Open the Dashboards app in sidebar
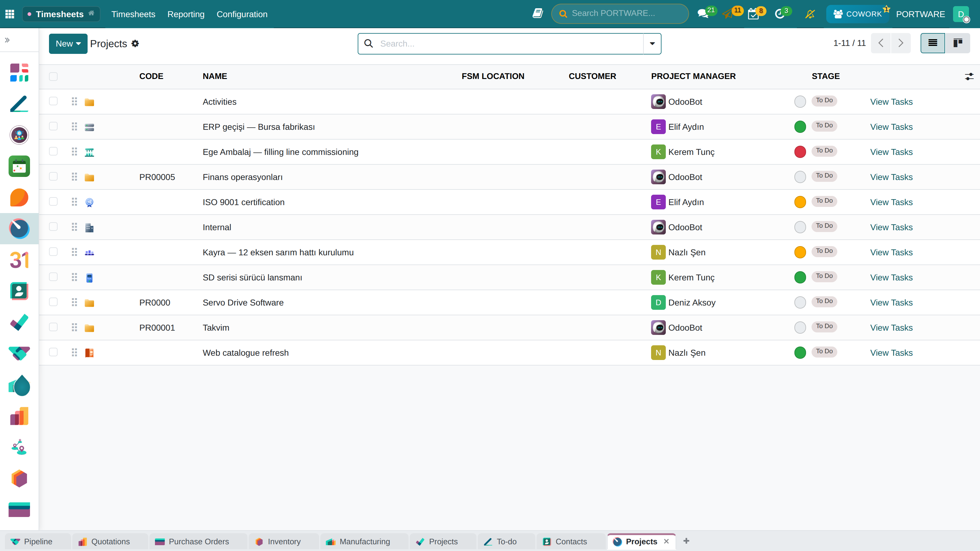980x551 pixels. 19,73
